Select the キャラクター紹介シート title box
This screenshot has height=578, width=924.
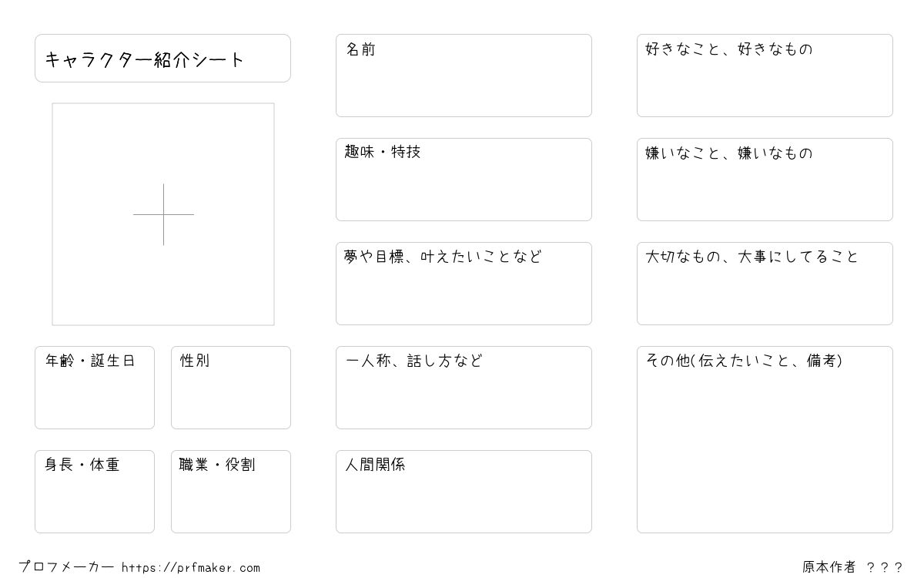(162, 58)
